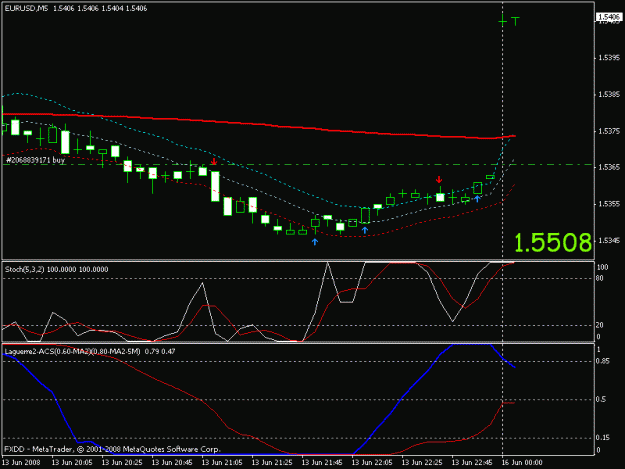Click the 13 Jun 20:45 time label
This screenshot has height=469, width=625.
click(x=172, y=463)
